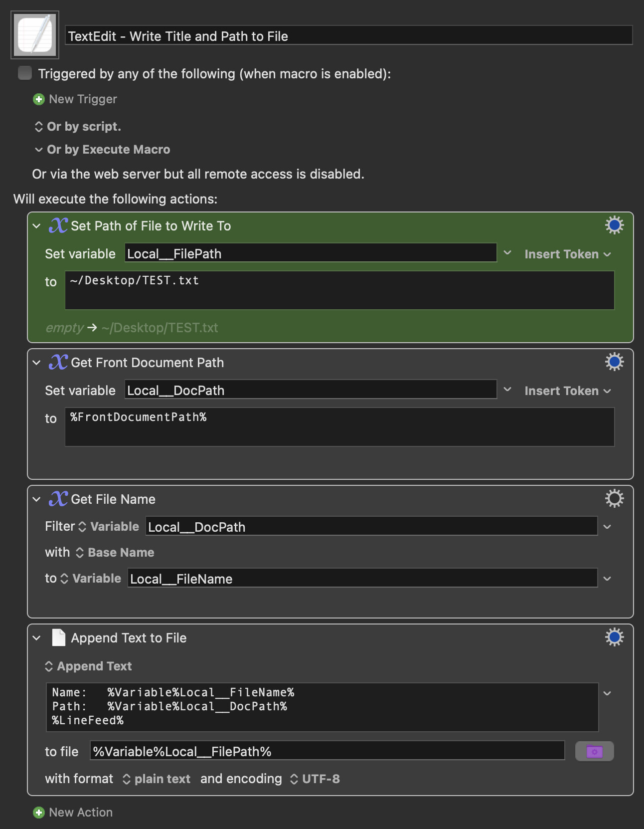Collapse the Get File Name action
644x829 pixels.
[x=36, y=499]
